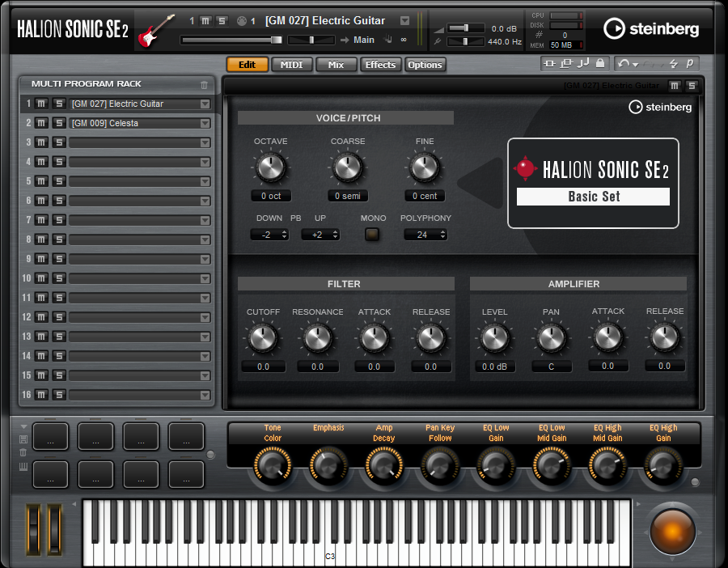728x568 pixels.
Task: Click the large orange sphere control
Action: point(673,529)
